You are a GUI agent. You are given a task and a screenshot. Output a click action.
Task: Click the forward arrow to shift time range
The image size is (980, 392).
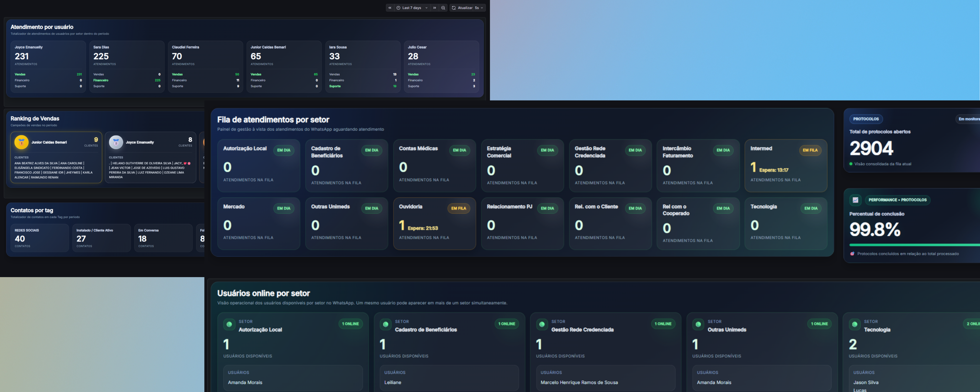[434, 8]
